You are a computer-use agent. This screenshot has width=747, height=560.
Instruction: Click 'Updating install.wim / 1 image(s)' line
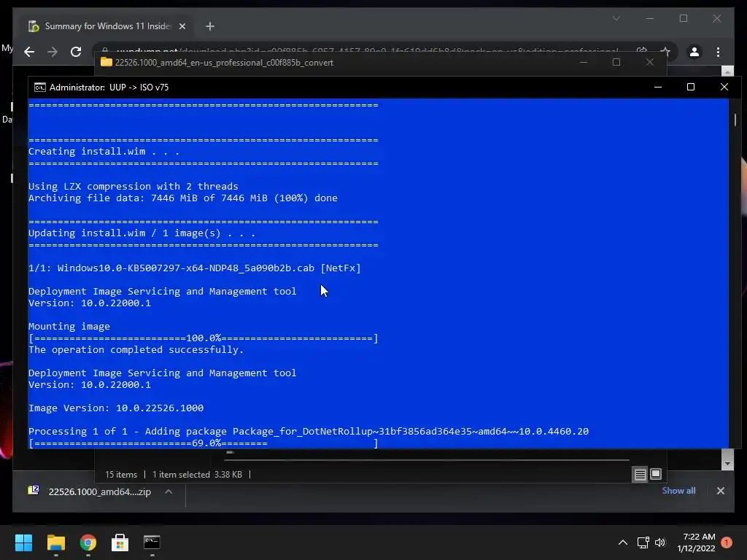point(142,233)
